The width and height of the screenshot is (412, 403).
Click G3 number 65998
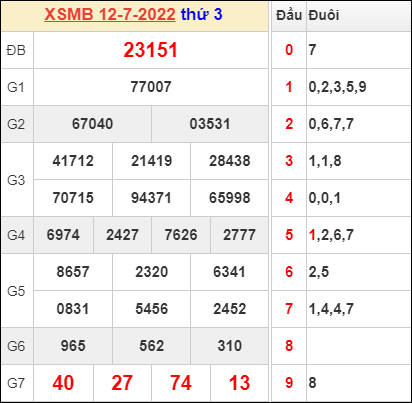point(230,198)
